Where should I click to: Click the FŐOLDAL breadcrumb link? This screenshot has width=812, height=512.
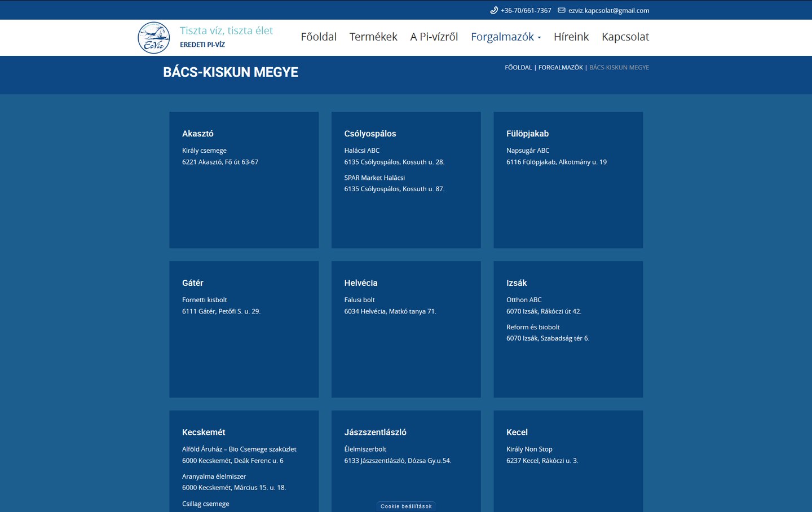(518, 67)
